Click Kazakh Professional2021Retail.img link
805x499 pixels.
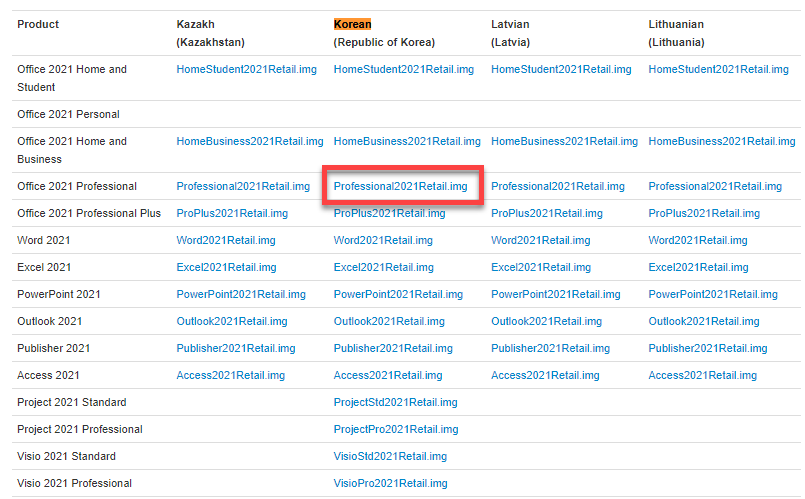243,186
